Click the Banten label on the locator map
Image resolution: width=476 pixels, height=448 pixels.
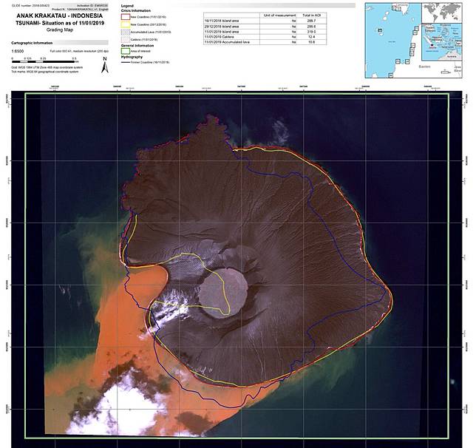point(424,67)
